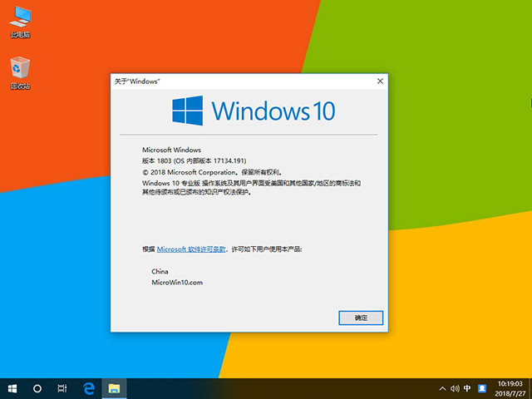Open the clock showing 10:19:03

click(x=510, y=384)
